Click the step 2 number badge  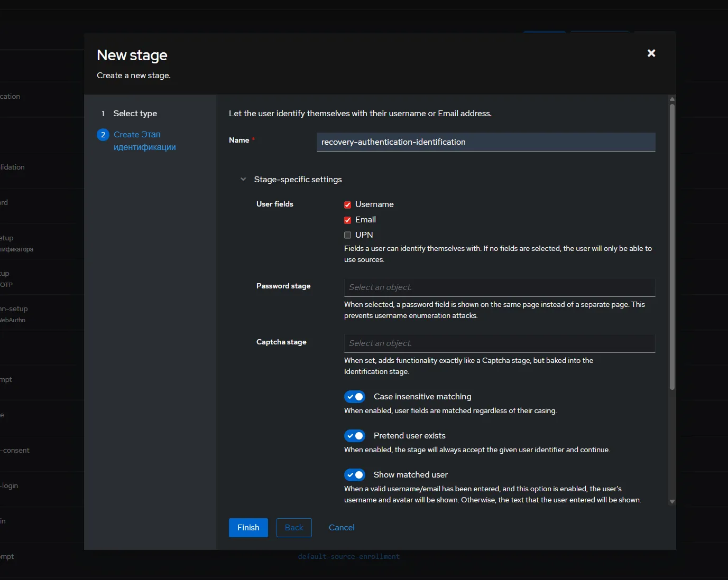coord(103,135)
